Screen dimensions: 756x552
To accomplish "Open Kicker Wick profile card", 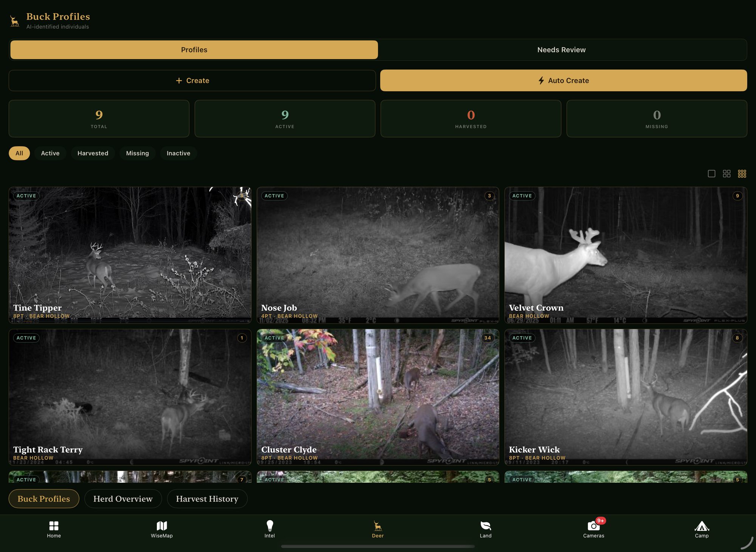I will click(626, 397).
